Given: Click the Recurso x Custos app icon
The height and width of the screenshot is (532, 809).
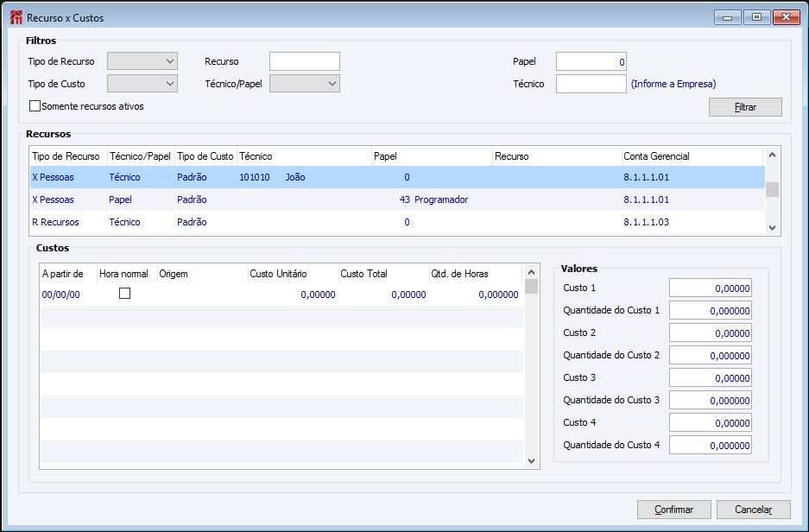Looking at the screenshot, I should coord(16,17).
